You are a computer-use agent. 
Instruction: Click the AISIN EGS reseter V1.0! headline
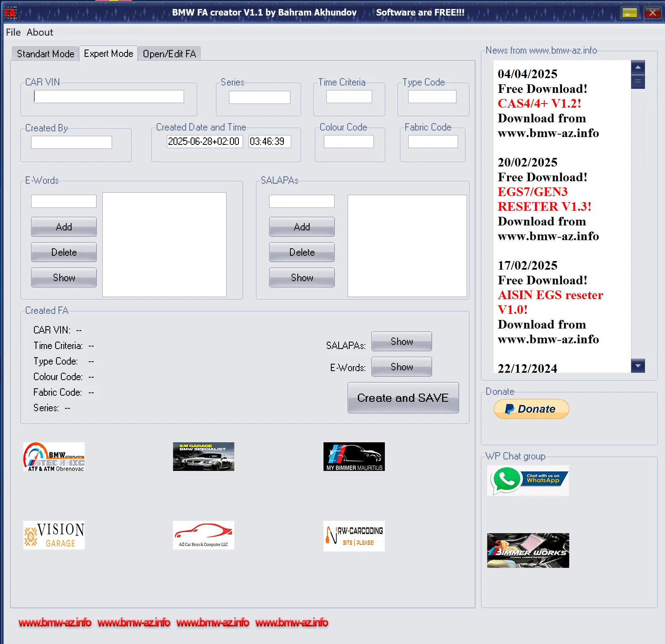(x=550, y=302)
